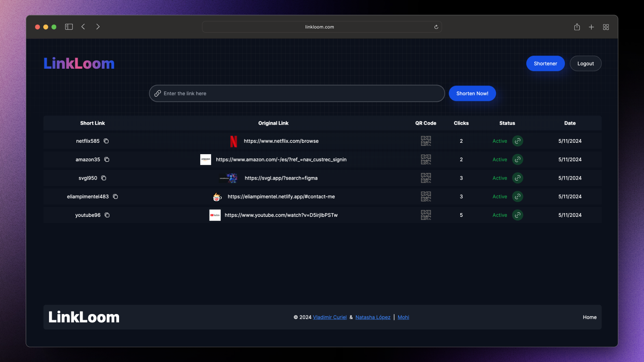Focus the Enter the link here field
The image size is (644, 362).
click(297, 94)
